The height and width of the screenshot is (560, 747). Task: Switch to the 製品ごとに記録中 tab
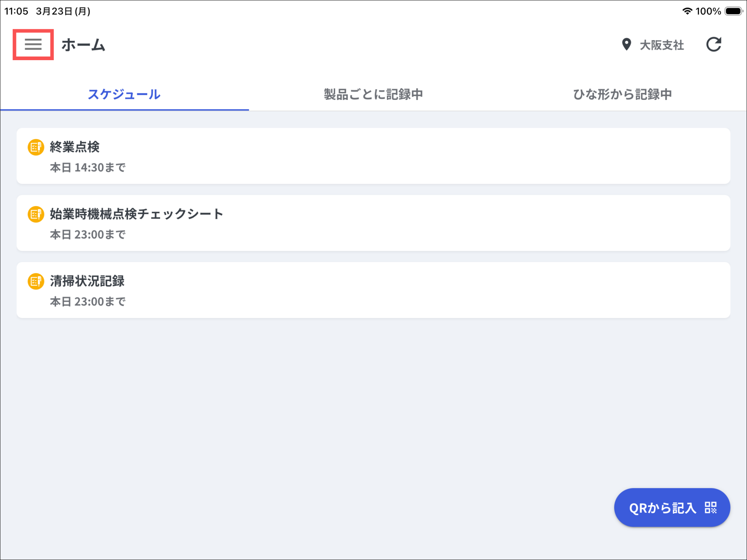point(373,94)
